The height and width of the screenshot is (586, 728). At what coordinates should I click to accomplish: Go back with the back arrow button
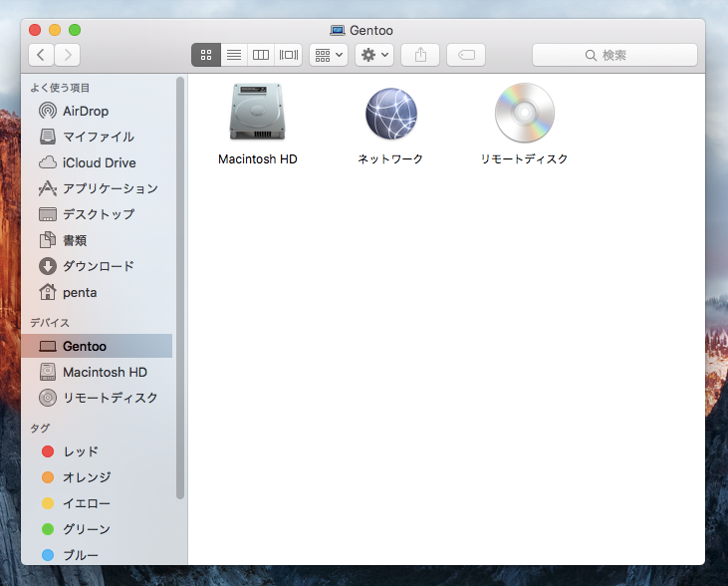coord(41,55)
